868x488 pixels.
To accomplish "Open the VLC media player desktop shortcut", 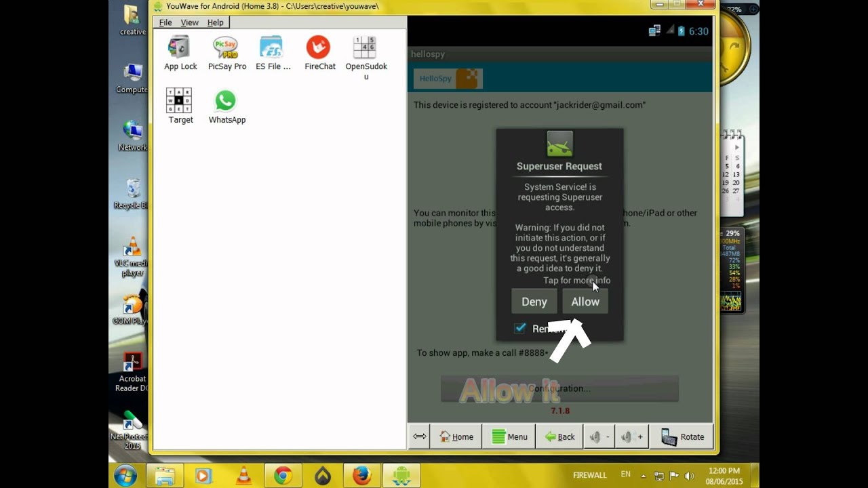I will 132,257.
